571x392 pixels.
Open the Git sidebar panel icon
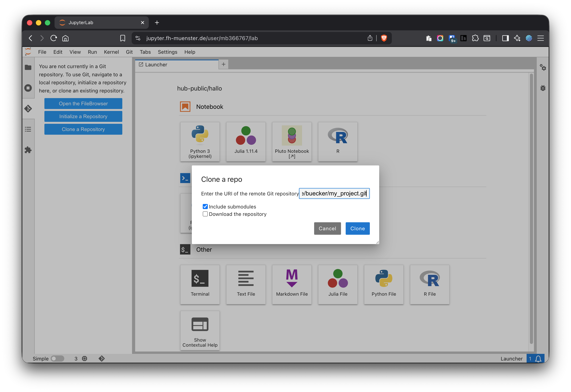click(x=28, y=109)
